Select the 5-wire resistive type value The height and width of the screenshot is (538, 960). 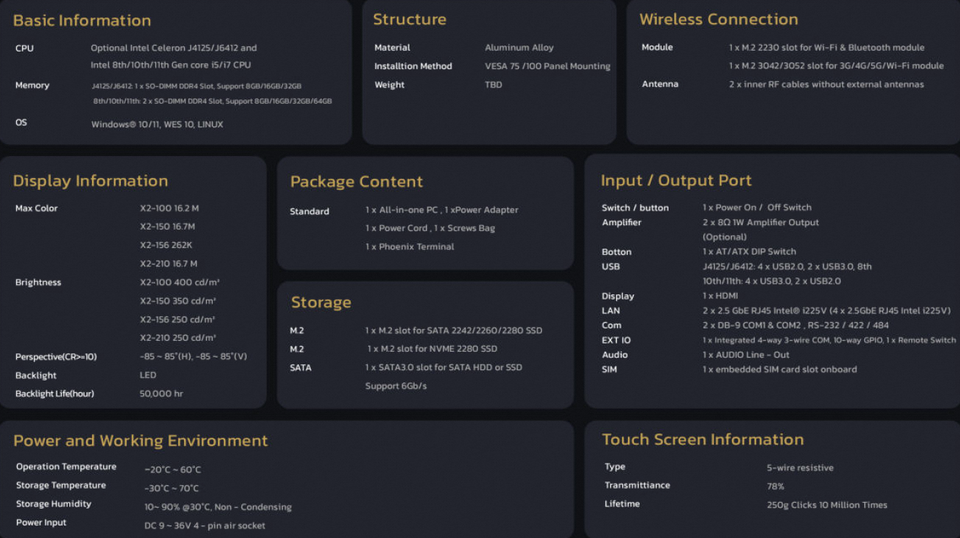(x=799, y=468)
